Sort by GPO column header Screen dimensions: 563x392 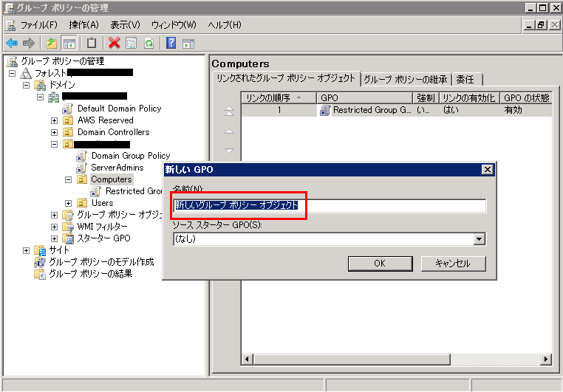pos(364,98)
